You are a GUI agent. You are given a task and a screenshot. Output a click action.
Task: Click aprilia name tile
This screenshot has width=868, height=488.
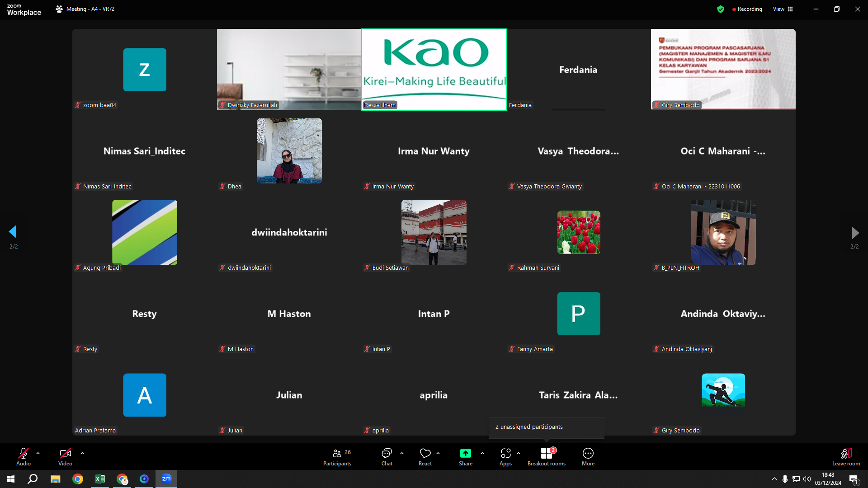(434, 395)
